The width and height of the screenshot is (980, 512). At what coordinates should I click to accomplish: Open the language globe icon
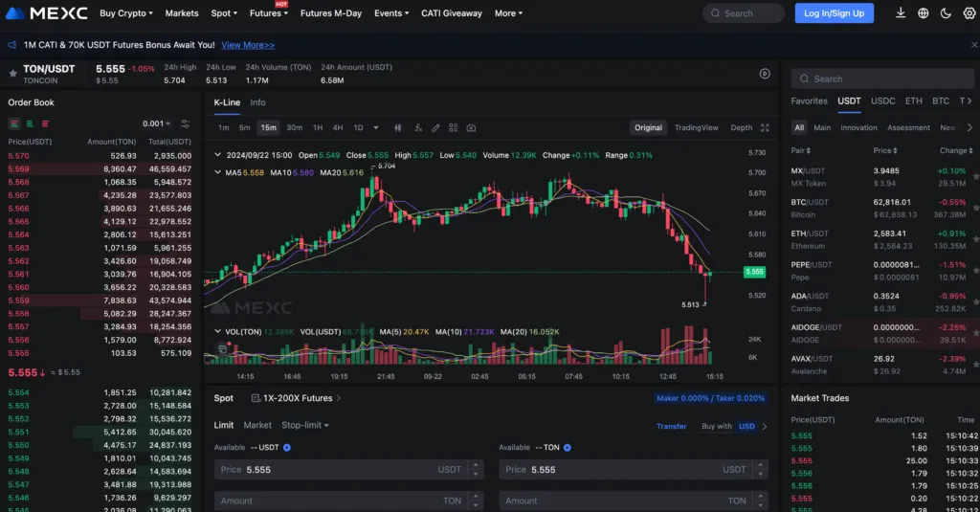pyautogui.click(x=924, y=13)
